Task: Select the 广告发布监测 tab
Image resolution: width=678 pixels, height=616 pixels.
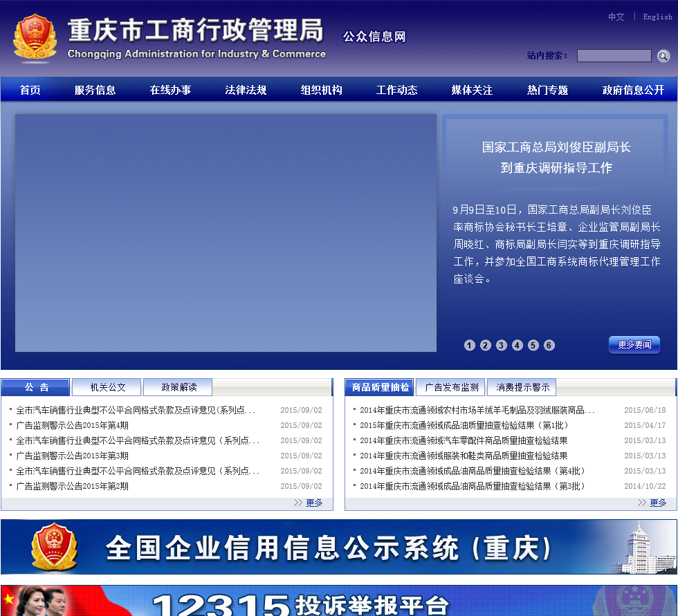Action: (x=451, y=387)
